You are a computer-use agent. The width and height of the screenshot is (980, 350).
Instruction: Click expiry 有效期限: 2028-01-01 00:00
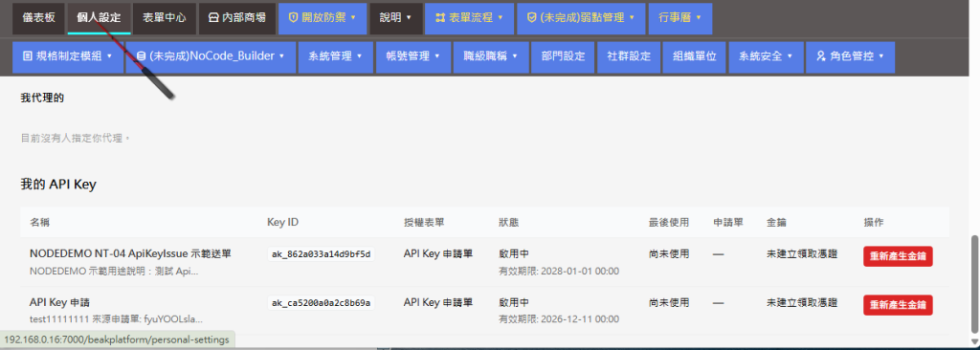(x=559, y=272)
